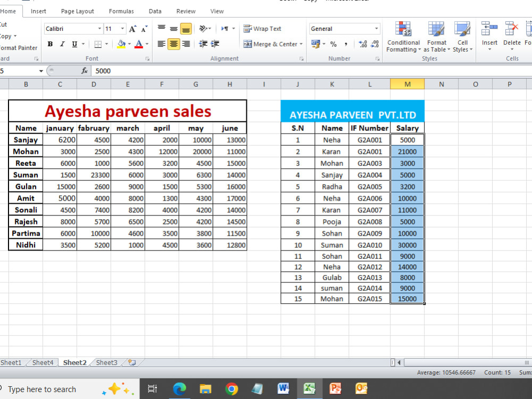Apply Percent Style
This screenshot has height=399, width=532.
(x=334, y=44)
